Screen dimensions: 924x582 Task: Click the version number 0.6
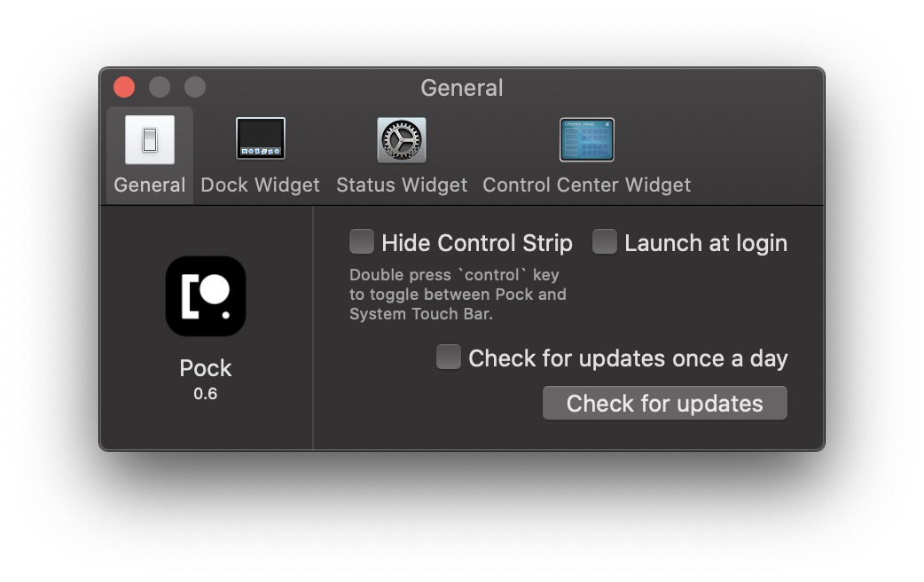pyautogui.click(x=206, y=393)
